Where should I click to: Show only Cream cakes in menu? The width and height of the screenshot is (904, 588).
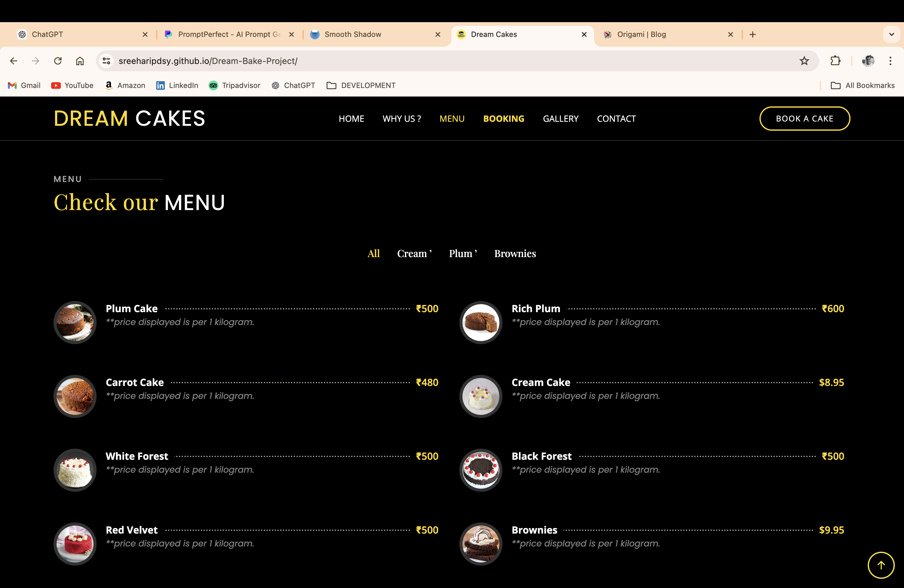click(414, 254)
